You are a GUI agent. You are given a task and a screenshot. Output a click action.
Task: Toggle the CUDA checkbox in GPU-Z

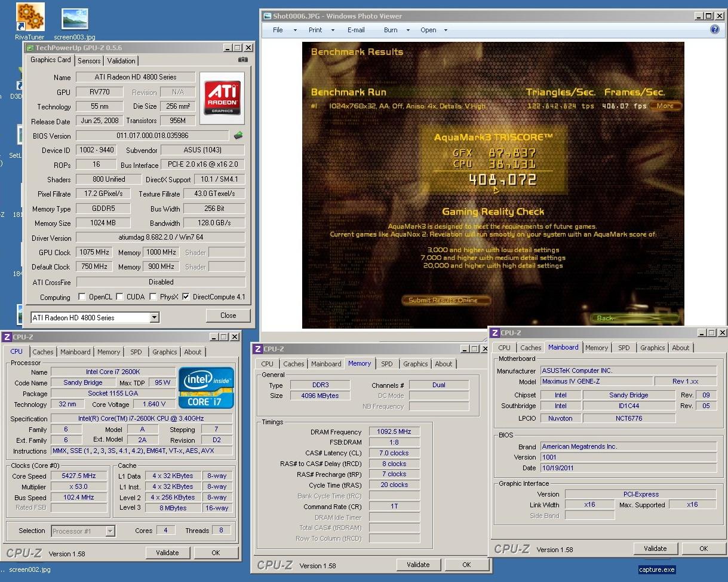[x=120, y=297]
